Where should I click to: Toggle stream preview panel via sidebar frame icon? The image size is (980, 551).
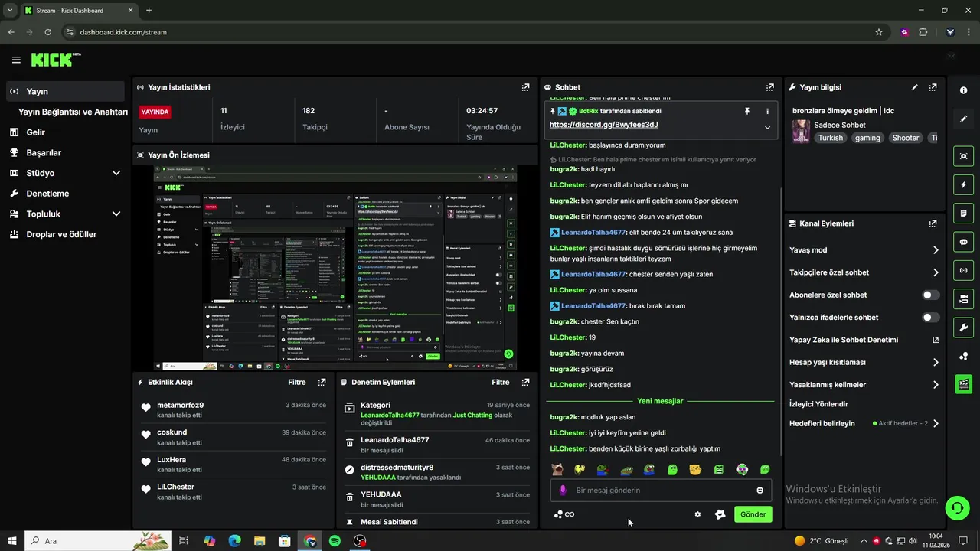click(x=963, y=156)
